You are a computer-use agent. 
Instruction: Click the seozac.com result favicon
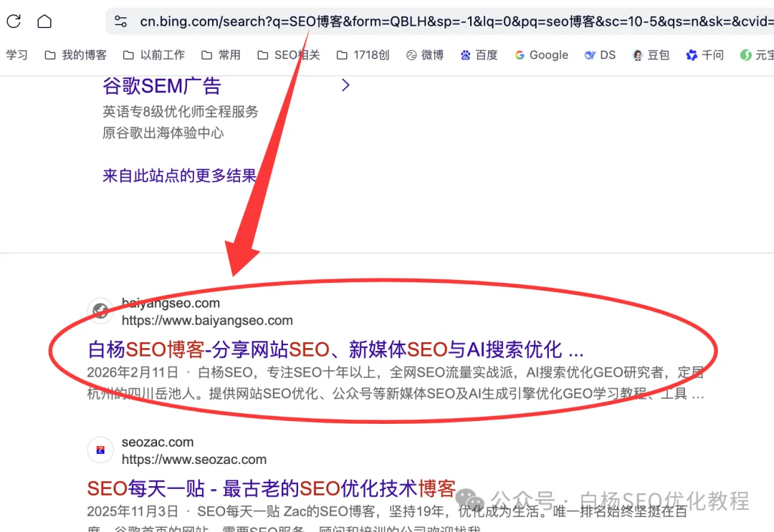tap(100, 450)
